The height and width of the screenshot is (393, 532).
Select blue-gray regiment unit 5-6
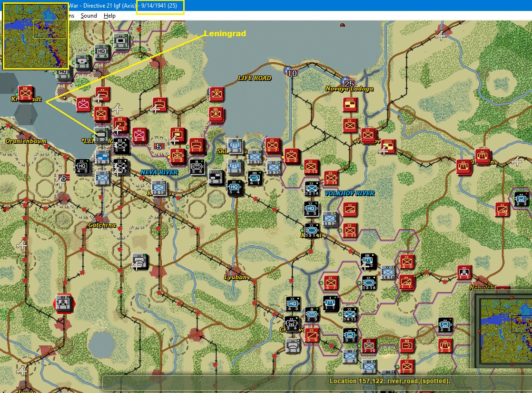coord(350,356)
